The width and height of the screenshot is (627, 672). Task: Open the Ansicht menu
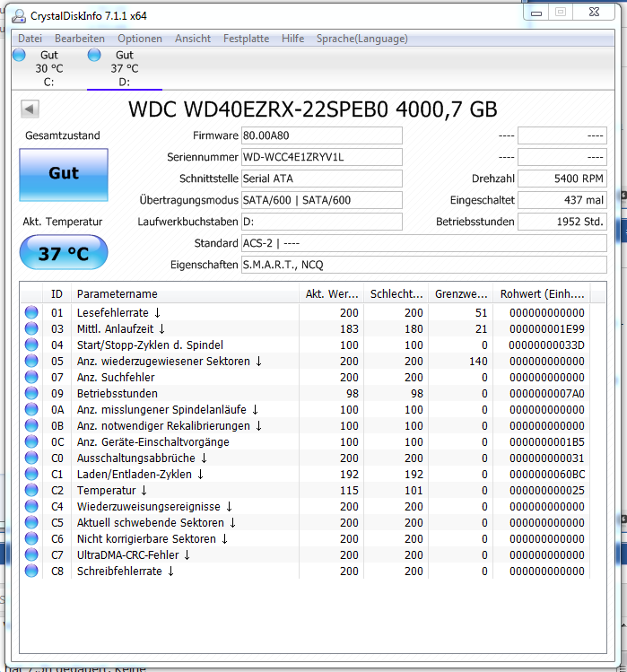coord(193,39)
